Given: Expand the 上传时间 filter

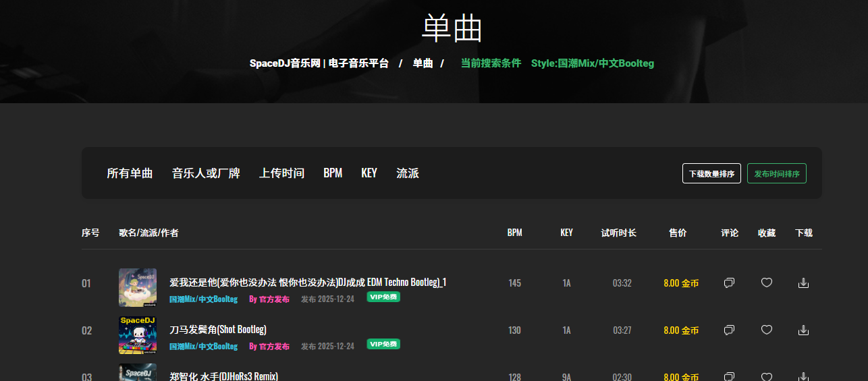Looking at the screenshot, I should [281, 173].
